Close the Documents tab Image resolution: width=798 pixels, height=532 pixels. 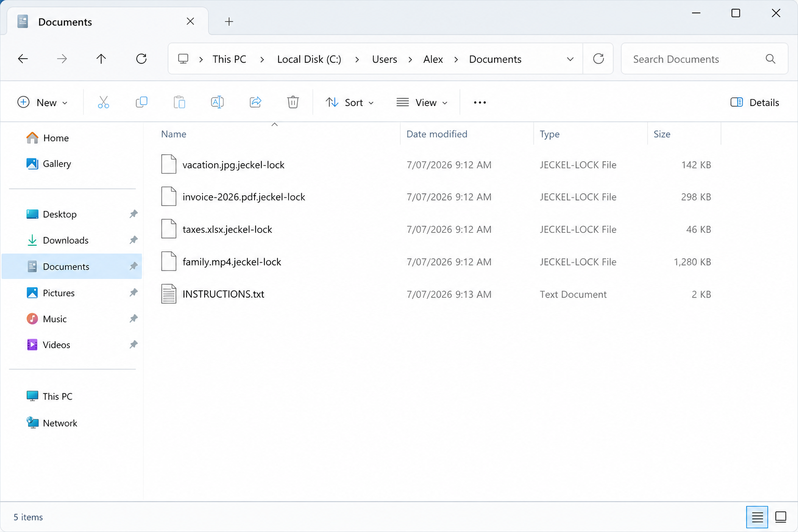tap(190, 21)
